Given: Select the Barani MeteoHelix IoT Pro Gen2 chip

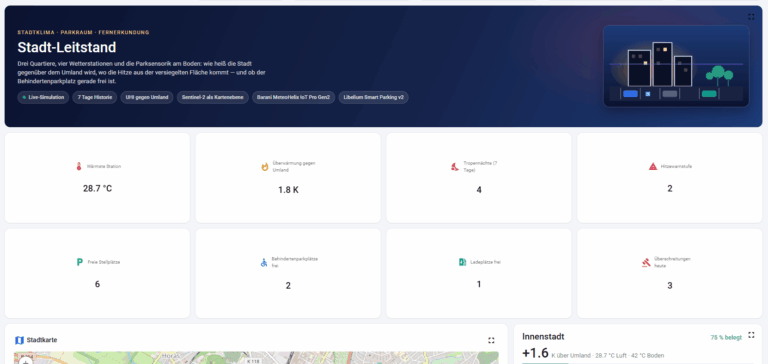Looking at the screenshot, I should 293,97.
